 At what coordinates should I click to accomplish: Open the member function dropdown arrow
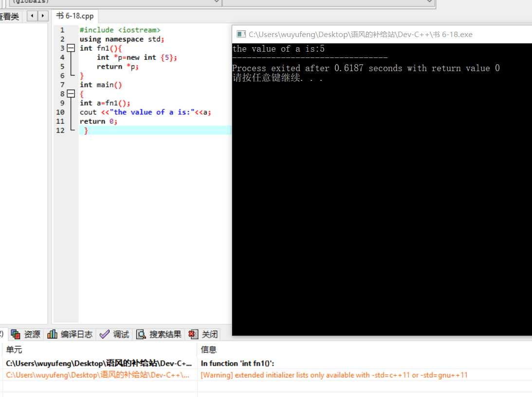pyautogui.click(x=429, y=1)
